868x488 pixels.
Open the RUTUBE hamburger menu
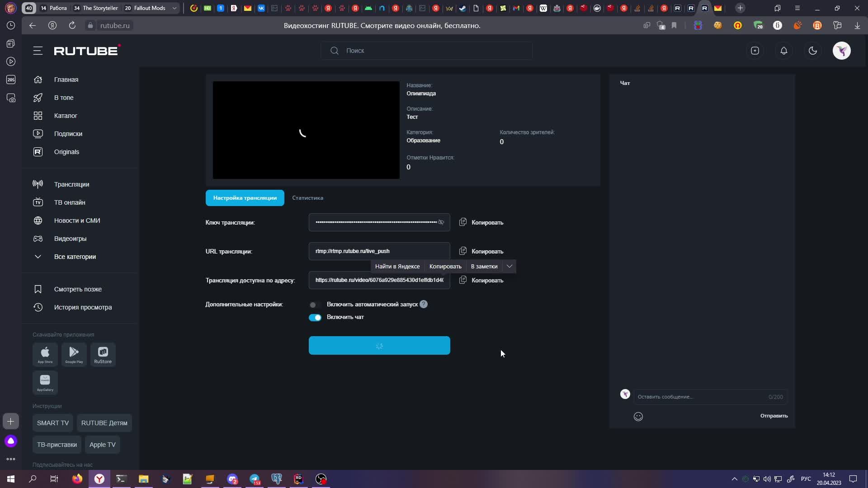tap(38, 51)
